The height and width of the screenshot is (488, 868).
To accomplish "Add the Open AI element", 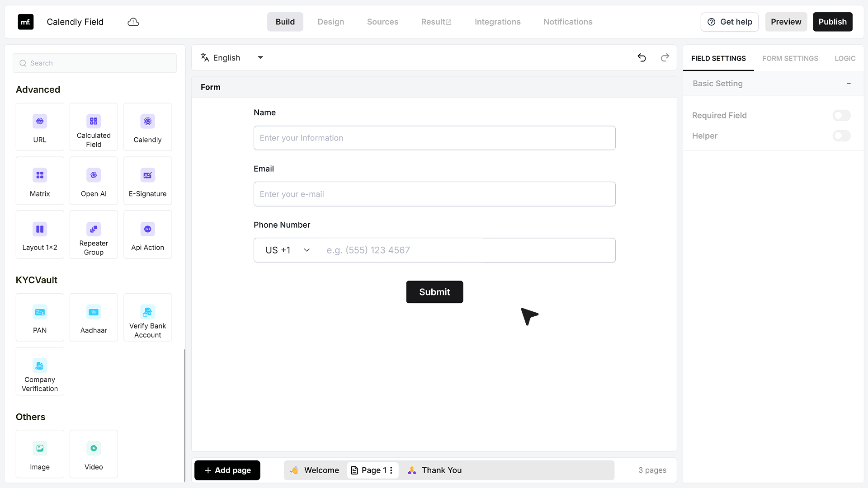I will pyautogui.click(x=94, y=181).
